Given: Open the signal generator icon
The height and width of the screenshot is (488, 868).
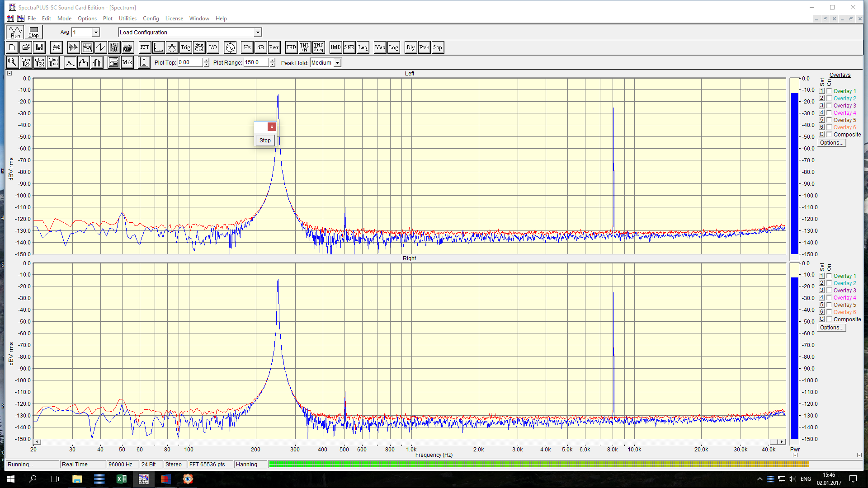Looking at the screenshot, I should click(230, 47).
